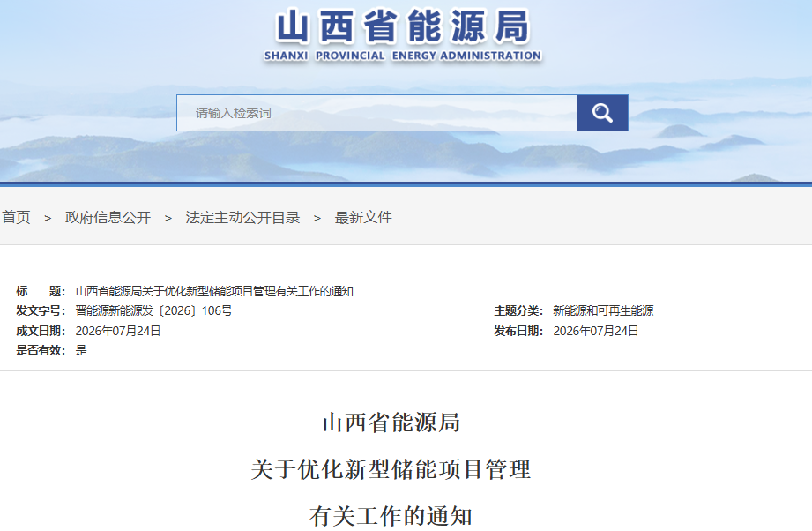Click the 发布日期 label
The width and height of the screenshot is (812, 531).
[518, 331]
